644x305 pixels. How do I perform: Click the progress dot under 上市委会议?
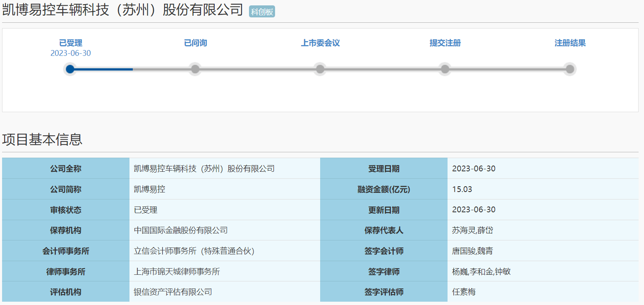(320, 69)
